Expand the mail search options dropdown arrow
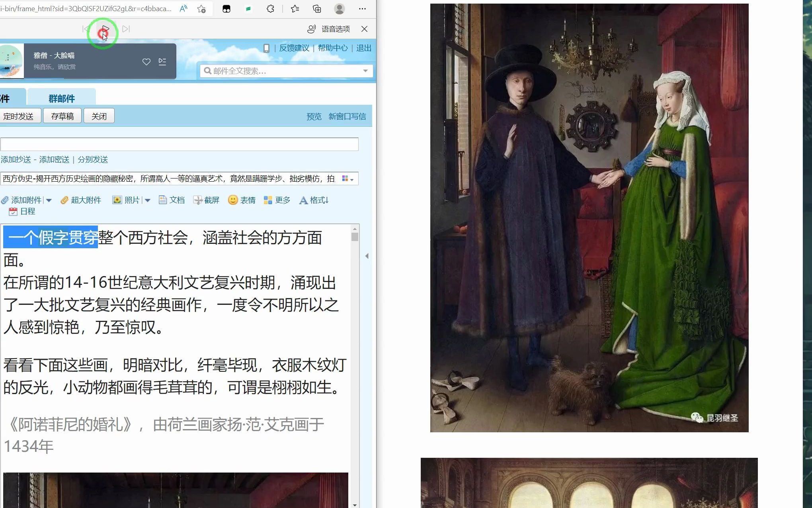This screenshot has width=812, height=508. tap(365, 71)
